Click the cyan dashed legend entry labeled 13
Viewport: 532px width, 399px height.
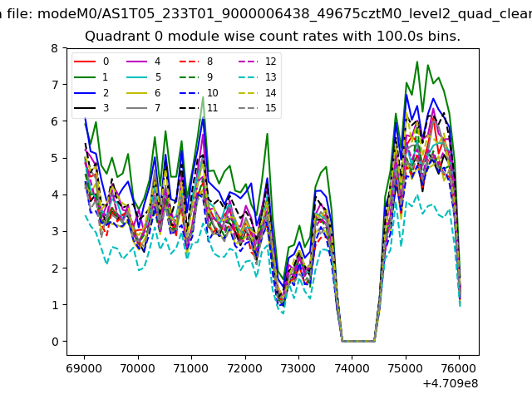(248, 77)
